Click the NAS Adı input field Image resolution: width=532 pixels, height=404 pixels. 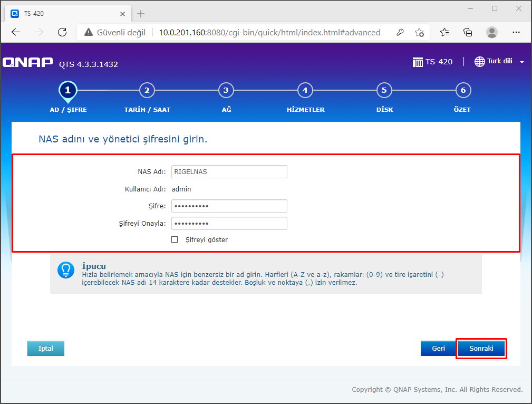pyautogui.click(x=229, y=171)
